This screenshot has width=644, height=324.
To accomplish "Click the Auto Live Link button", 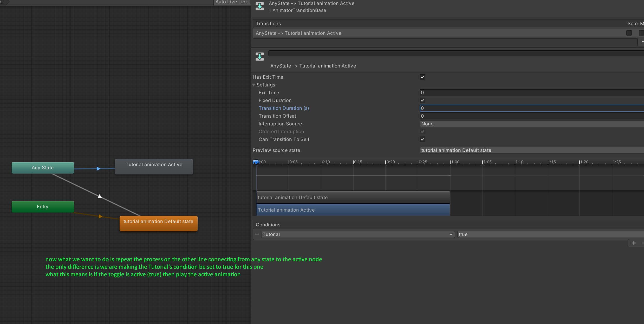I will pyautogui.click(x=231, y=2).
